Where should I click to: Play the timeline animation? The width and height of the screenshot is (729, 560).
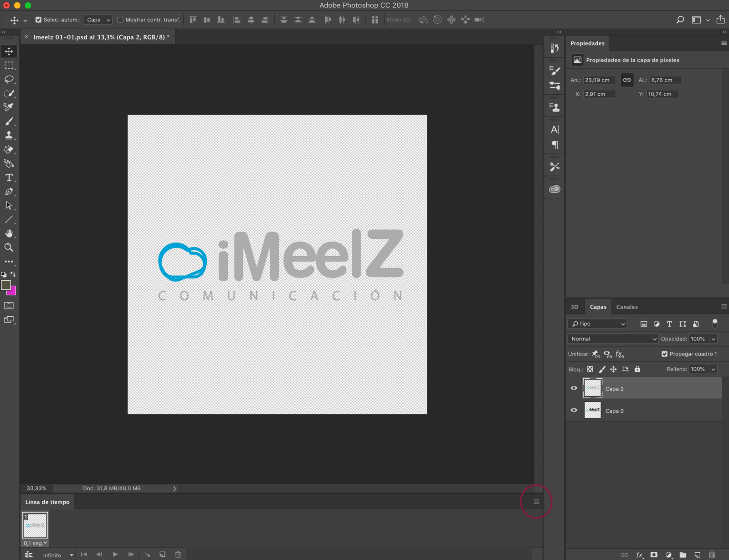(x=115, y=555)
